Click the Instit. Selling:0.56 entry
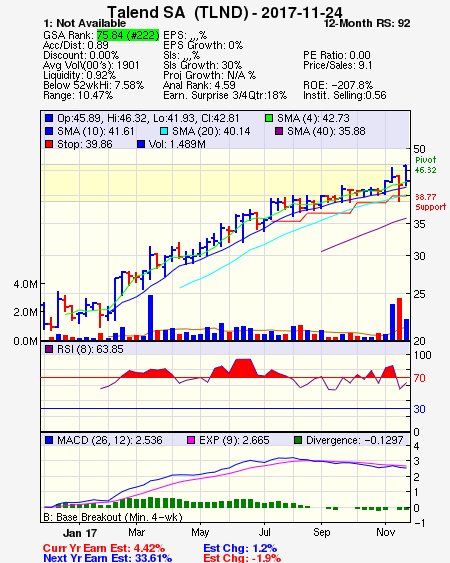 [x=345, y=96]
